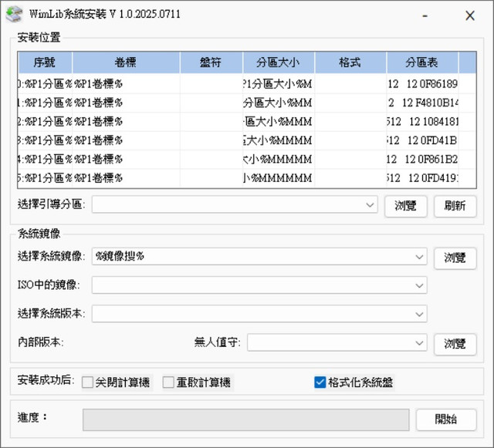Viewport: 494px width, 448px height.
Task: Click the 盤符 column header
Action: (211, 62)
